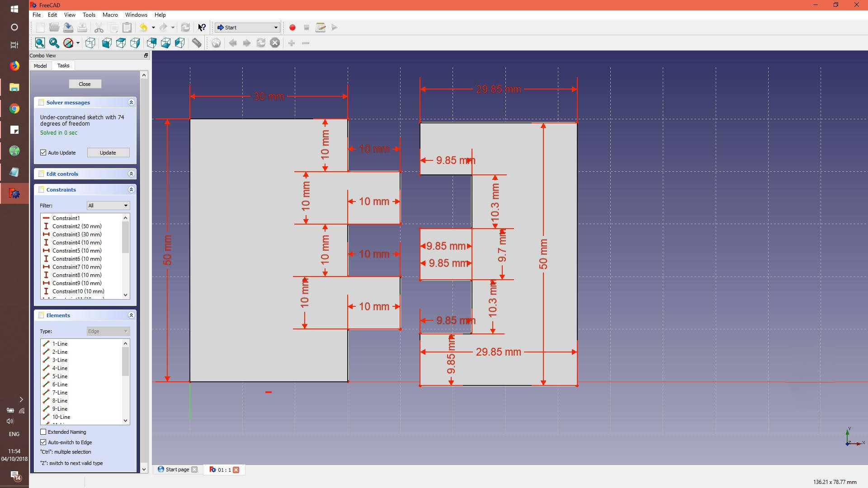868x488 pixels.
Task: Open the constraints Filter dropdown
Action: click(x=108, y=206)
